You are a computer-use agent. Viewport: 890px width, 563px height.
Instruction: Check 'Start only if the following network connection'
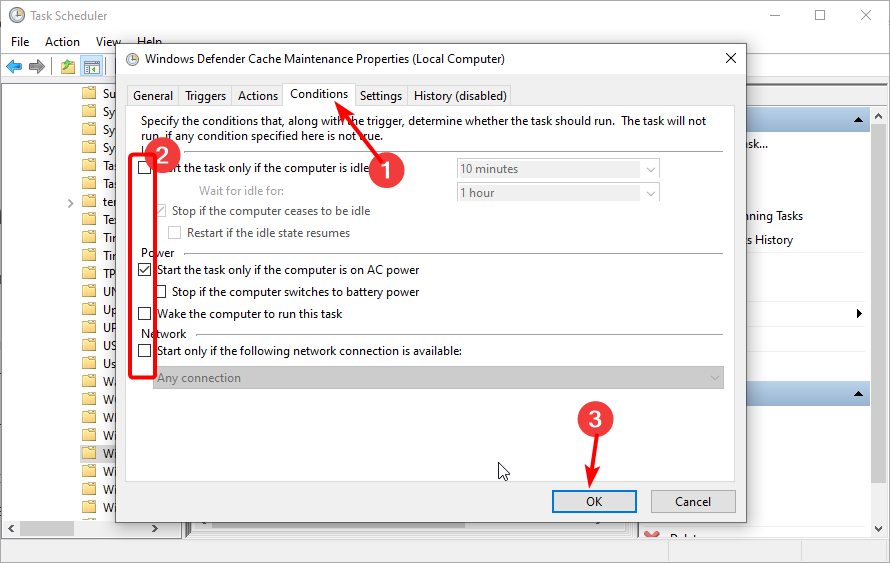[145, 351]
